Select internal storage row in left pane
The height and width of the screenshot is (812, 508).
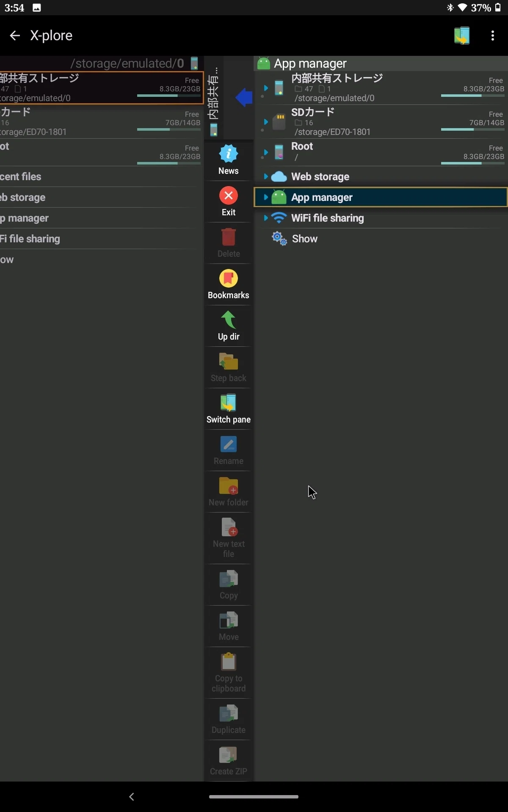tap(102, 88)
